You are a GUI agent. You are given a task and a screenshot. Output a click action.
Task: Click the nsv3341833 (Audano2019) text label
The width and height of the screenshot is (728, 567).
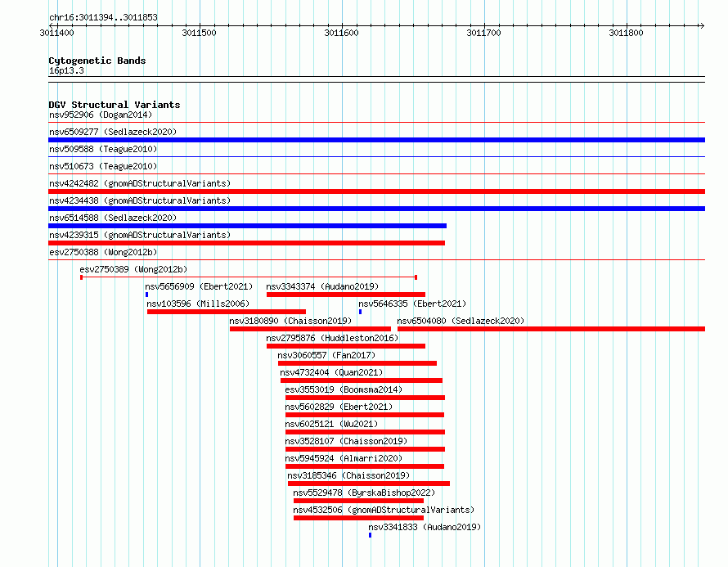click(425, 527)
